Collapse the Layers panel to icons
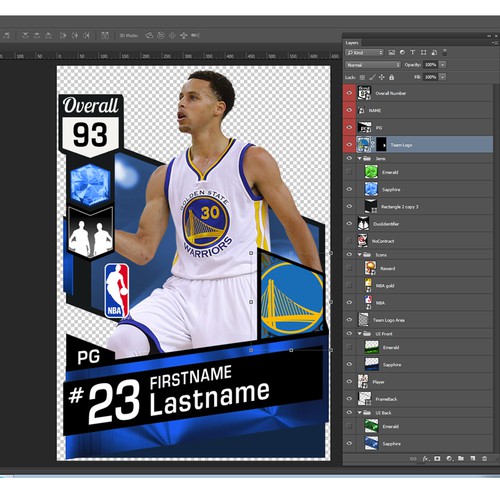 coord(489,36)
